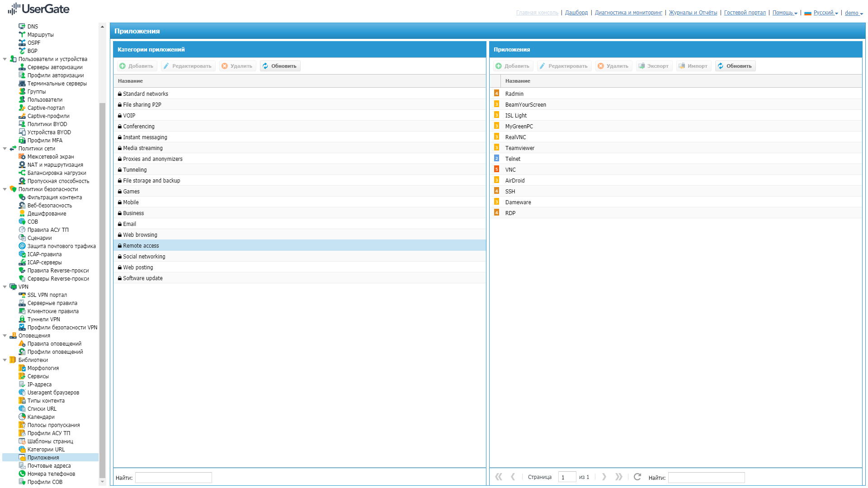Click the VNC threat level 5 badge
The height and width of the screenshot is (488, 868).
click(x=496, y=169)
